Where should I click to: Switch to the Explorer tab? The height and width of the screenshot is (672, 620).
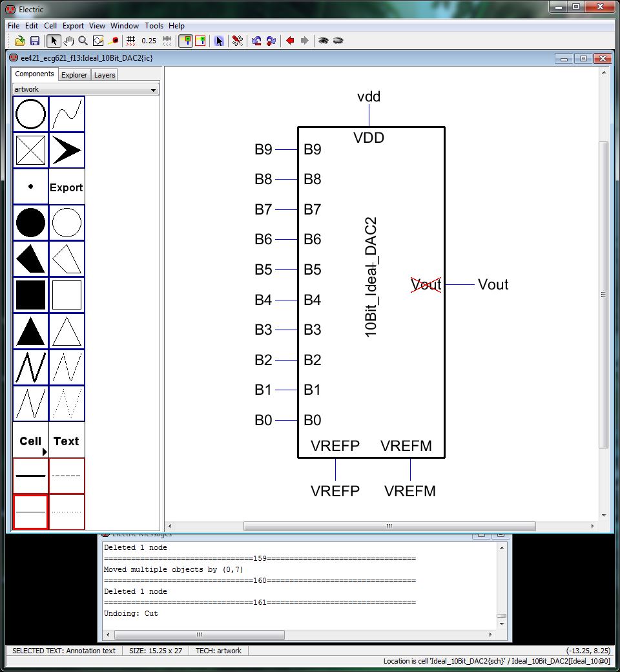coord(74,75)
